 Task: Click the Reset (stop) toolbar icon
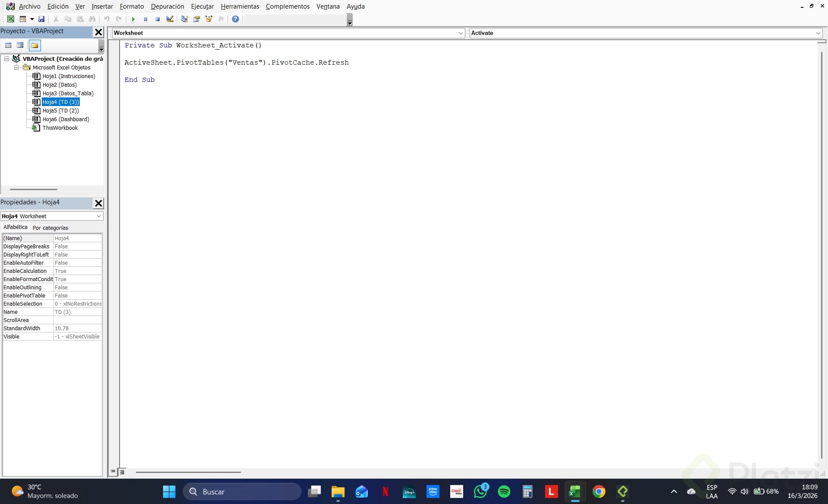[x=158, y=19]
